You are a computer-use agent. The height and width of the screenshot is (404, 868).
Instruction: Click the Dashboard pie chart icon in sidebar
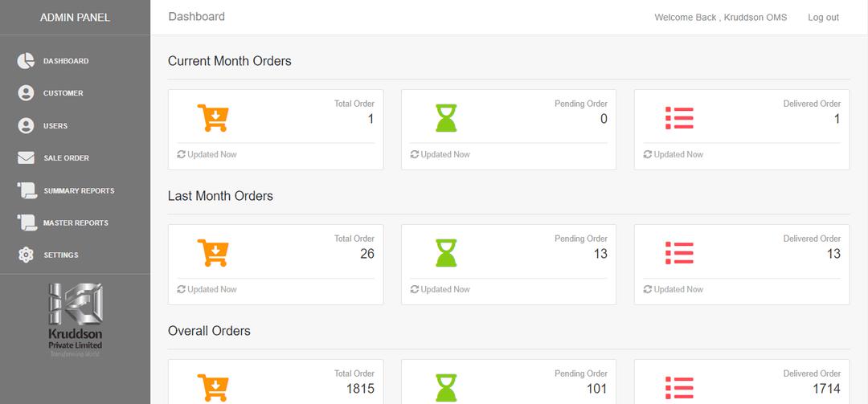click(26, 61)
